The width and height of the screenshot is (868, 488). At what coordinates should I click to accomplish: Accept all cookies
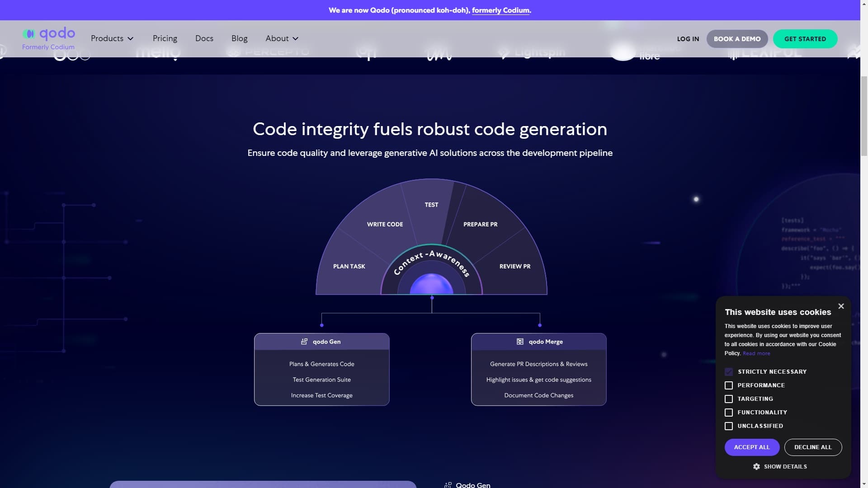point(752,447)
